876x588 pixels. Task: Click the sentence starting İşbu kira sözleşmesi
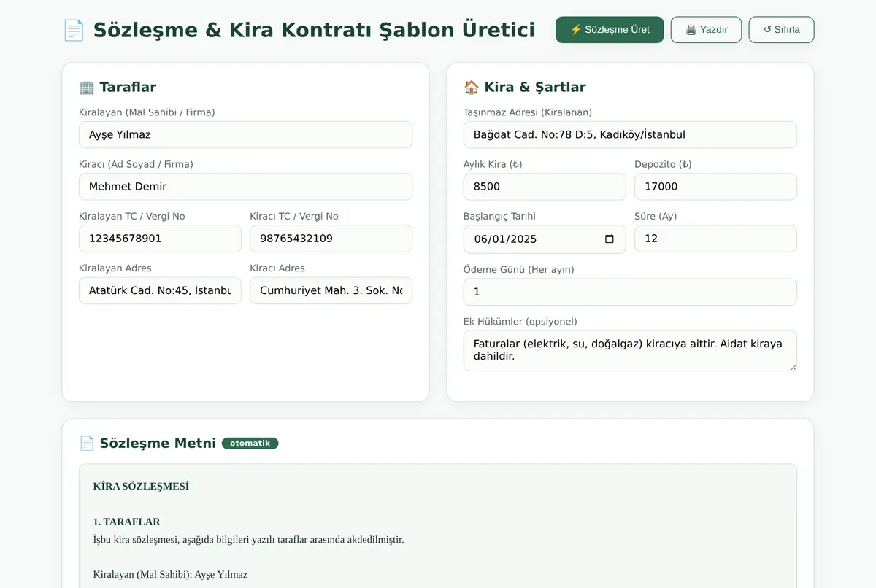pos(249,540)
